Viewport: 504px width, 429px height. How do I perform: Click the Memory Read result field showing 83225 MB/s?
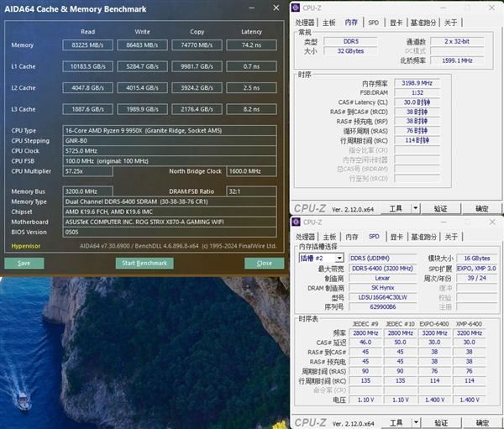click(x=88, y=44)
